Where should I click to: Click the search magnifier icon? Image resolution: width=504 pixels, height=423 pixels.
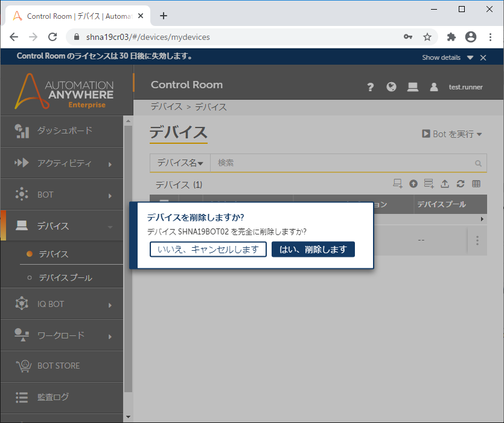coord(478,164)
